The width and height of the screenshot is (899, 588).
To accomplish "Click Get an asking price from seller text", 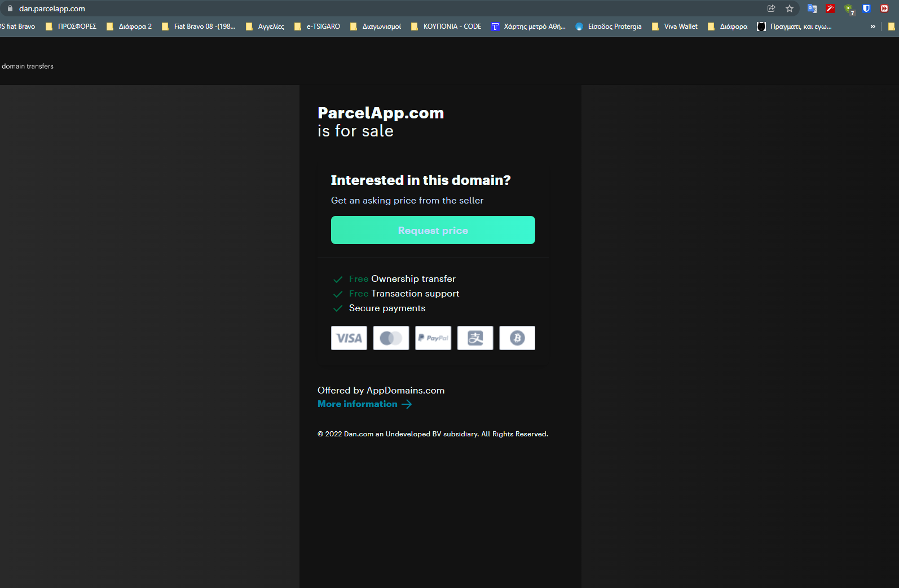I will [x=407, y=201].
